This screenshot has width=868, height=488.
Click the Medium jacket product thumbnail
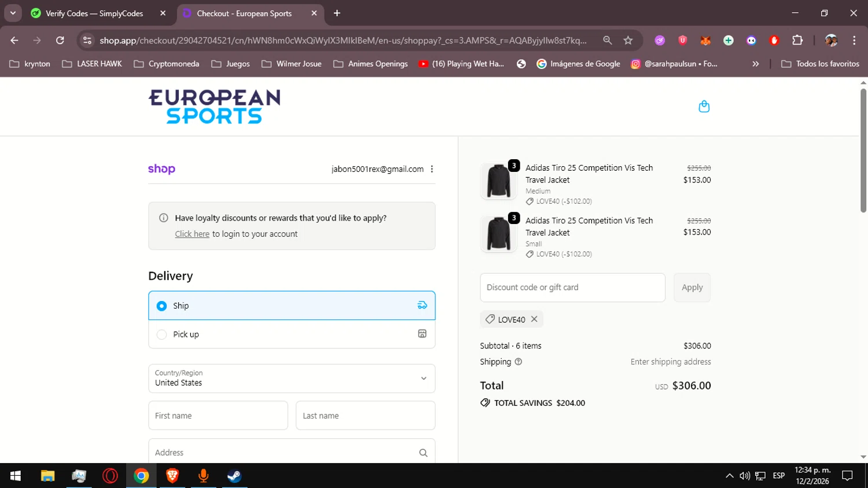(x=498, y=181)
